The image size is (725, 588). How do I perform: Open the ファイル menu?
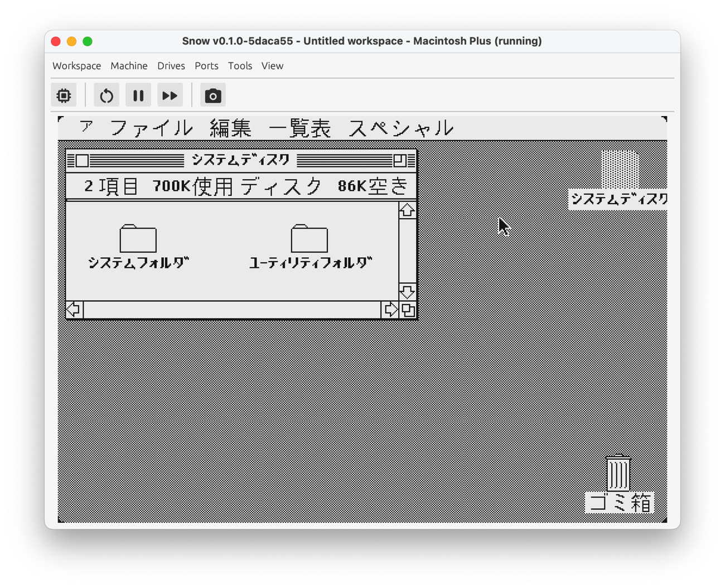pyautogui.click(x=151, y=128)
